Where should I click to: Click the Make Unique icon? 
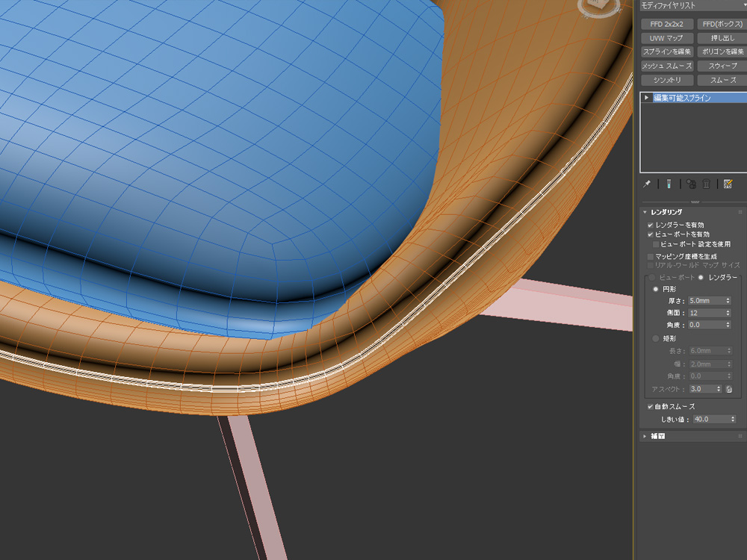coord(692,184)
